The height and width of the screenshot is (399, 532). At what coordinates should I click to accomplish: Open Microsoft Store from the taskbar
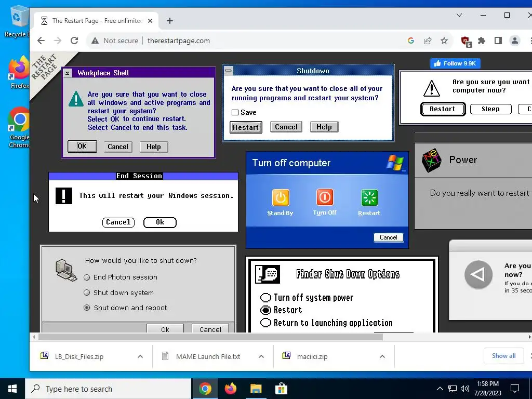tap(281, 389)
